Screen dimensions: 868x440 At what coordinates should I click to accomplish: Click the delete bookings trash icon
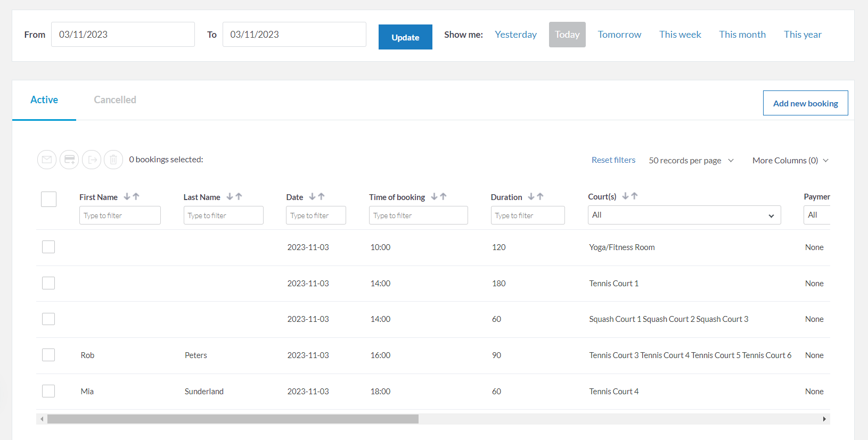point(113,160)
